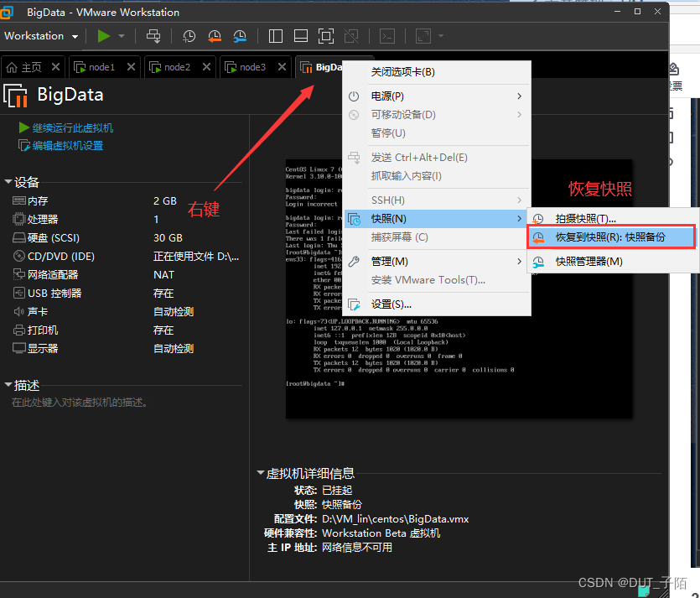Image resolution: width=700 pixels, height=598 pixels.
Task: Select the USB 控制器 device row
Action: [127, 294]
